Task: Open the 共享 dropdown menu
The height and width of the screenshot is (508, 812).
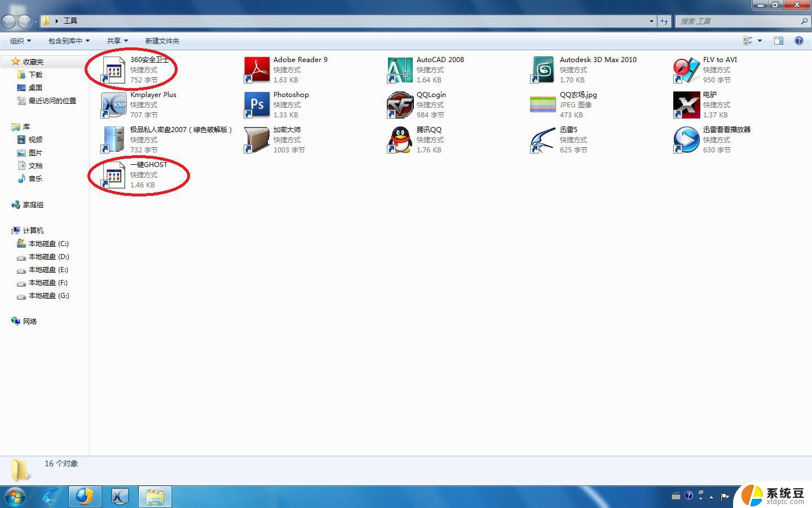Action: 117,41
